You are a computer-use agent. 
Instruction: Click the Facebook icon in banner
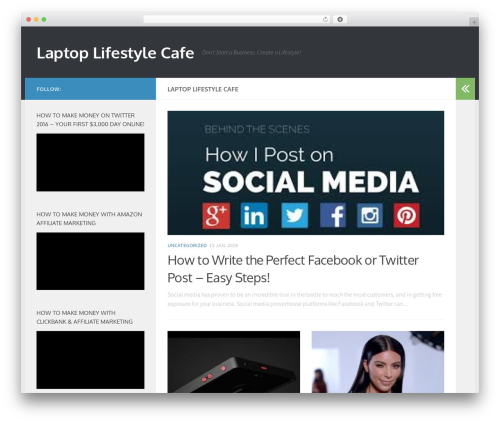coord(333,215)
